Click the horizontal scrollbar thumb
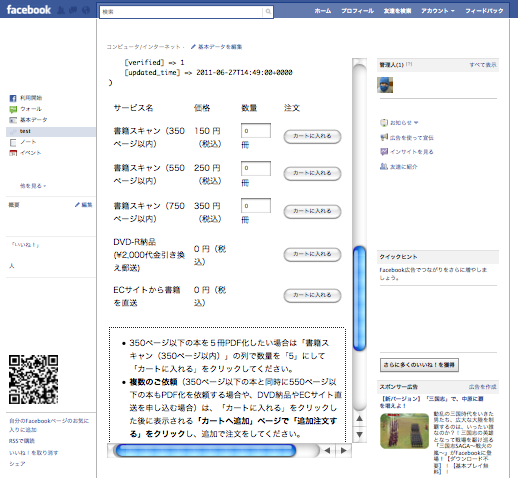The width and height of the screenshot is (518, 478). point(205,450)
